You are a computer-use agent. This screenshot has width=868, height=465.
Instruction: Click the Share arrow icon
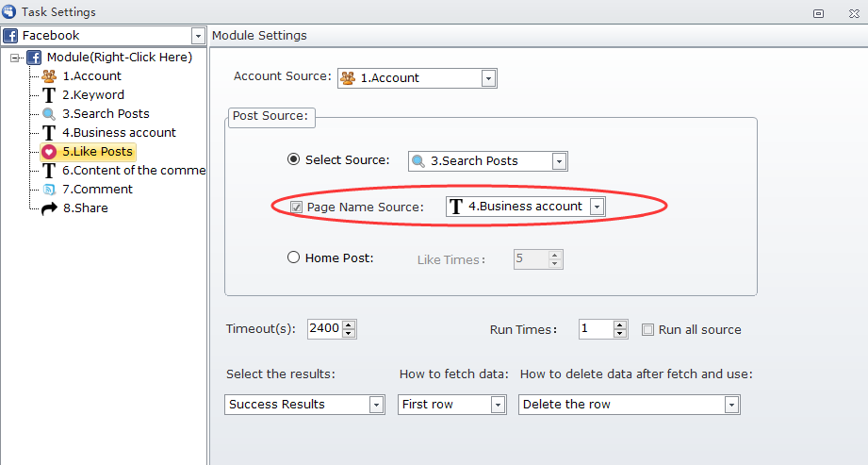pos(49,208)
